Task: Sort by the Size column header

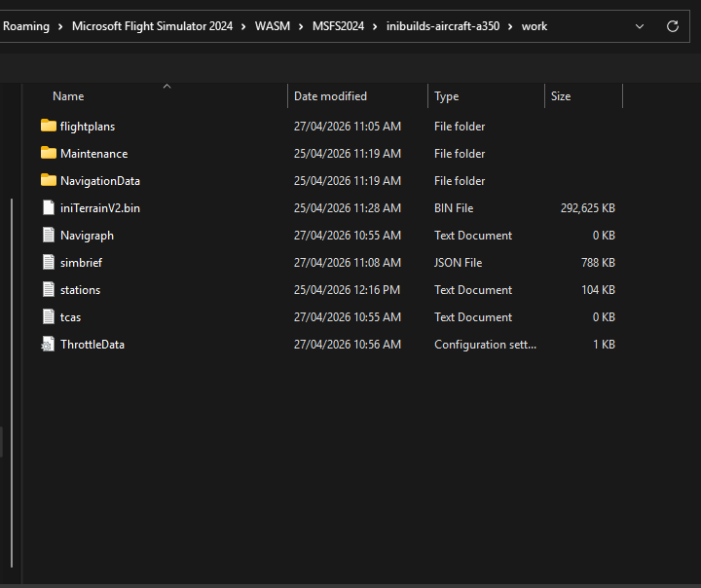Action: 561,96
